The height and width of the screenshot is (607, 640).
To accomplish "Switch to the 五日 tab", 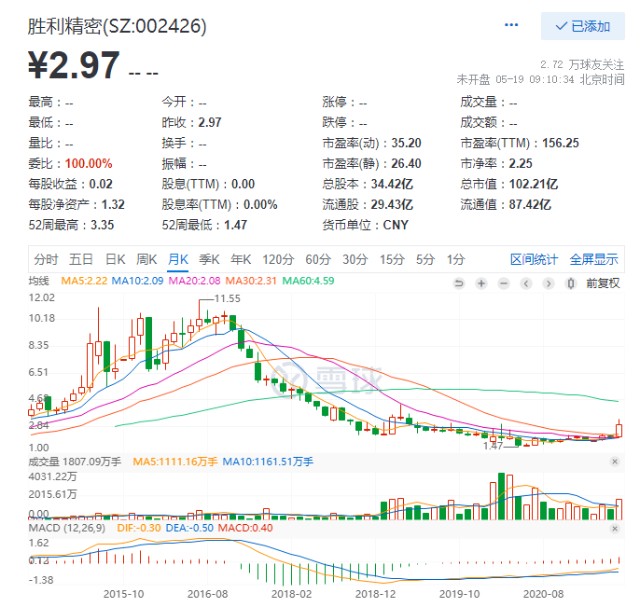I will click(x=81, y=259).
